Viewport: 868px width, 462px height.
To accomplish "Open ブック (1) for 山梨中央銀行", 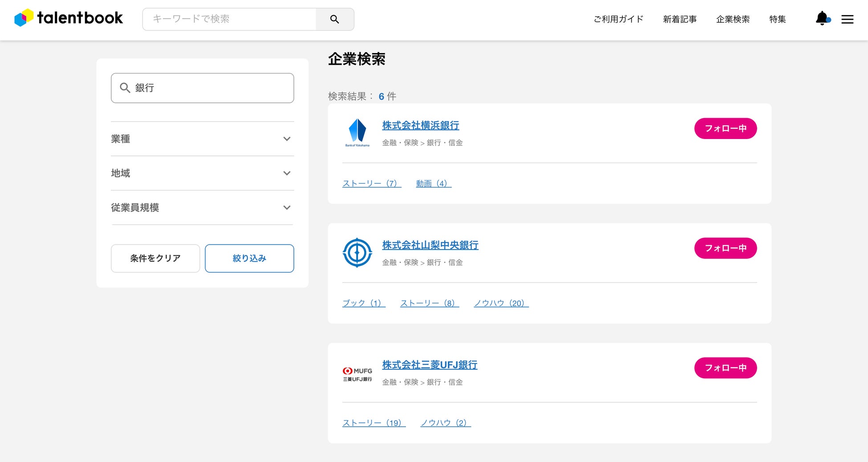I will coord(364,303).
